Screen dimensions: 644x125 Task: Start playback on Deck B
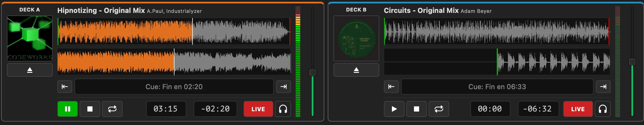pyautogui.click(x=394, y=109)
